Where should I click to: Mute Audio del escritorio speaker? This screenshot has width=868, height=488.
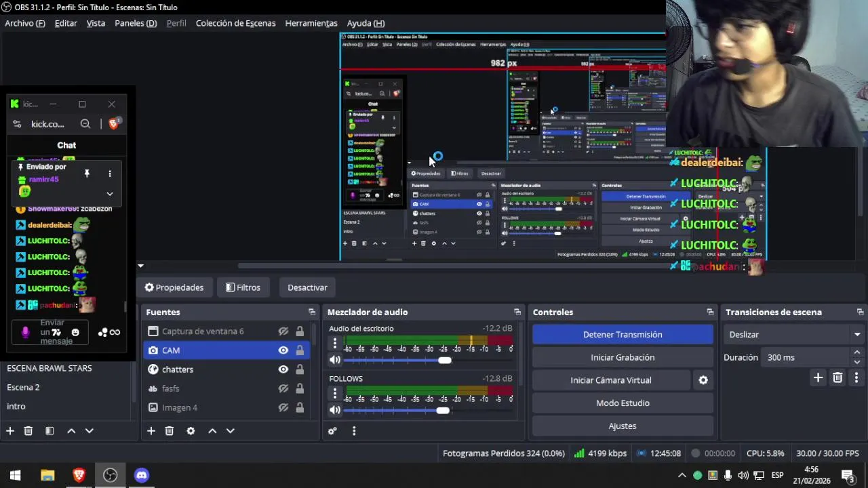(x=334, y=360)
